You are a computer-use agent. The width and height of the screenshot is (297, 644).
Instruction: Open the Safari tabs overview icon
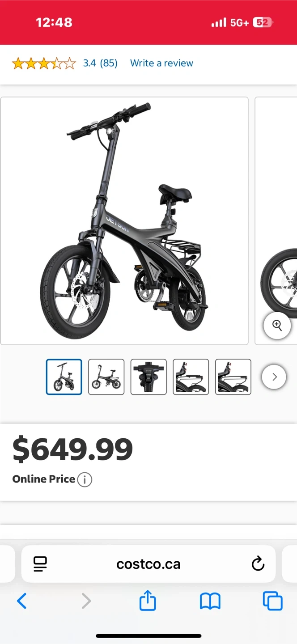click(x=272, y=601)
